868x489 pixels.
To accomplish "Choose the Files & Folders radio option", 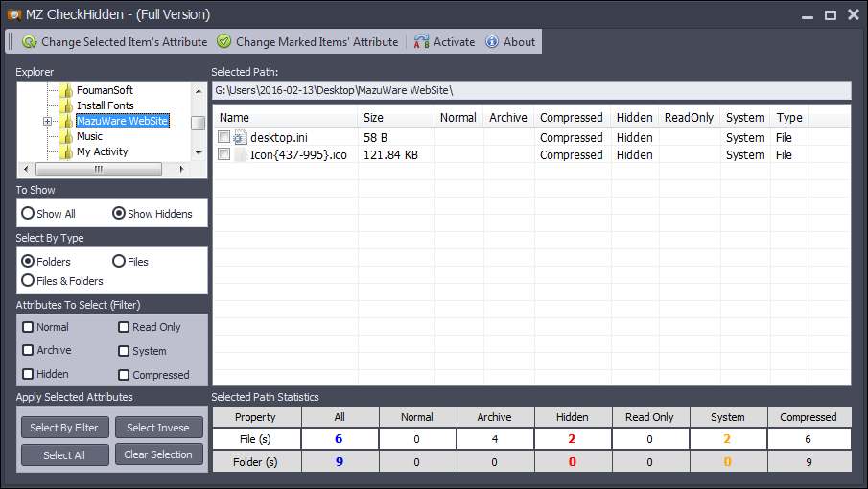I will tap(28, 281).
